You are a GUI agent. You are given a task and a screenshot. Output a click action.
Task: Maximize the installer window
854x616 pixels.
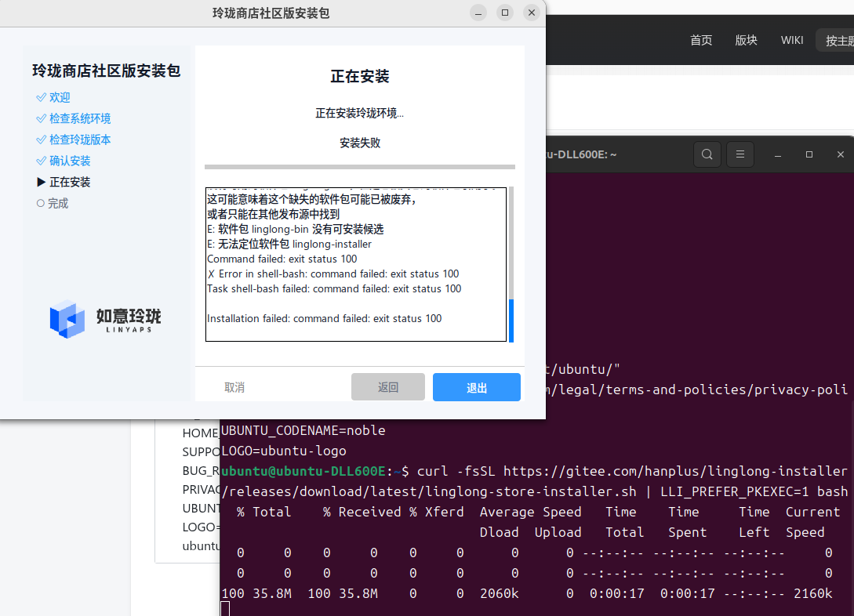pos(505,13)
